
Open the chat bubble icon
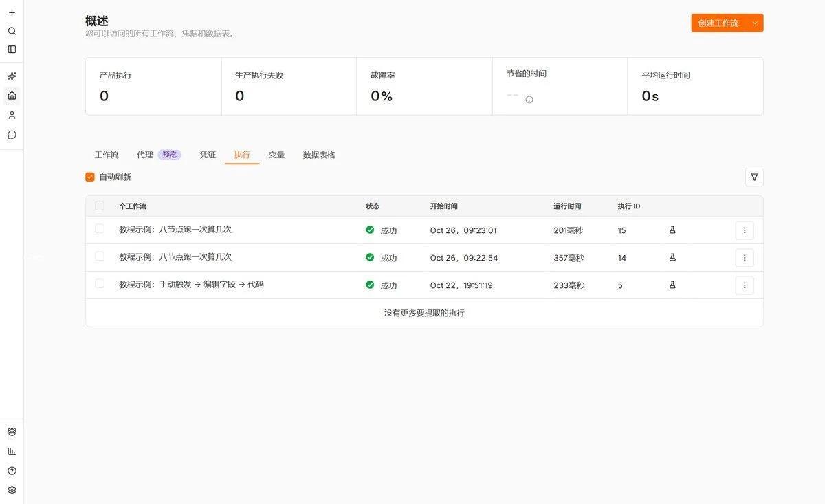(x=12, y=135)
